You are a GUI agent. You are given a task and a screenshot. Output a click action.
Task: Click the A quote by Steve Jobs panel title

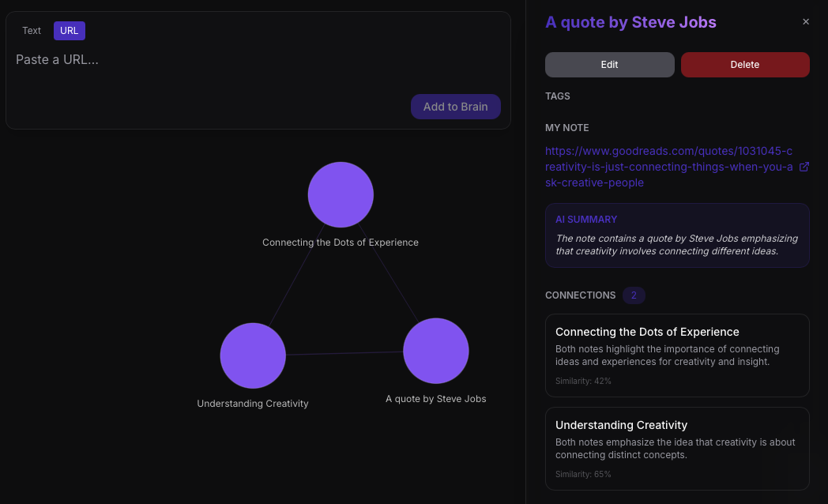(630, 22)
